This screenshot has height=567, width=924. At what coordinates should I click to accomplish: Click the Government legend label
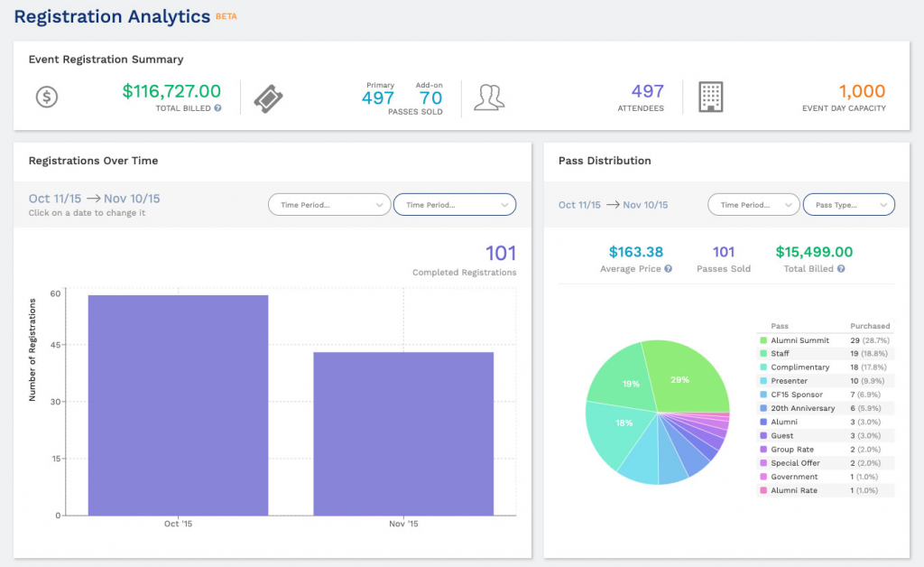[x=794, y=477]
